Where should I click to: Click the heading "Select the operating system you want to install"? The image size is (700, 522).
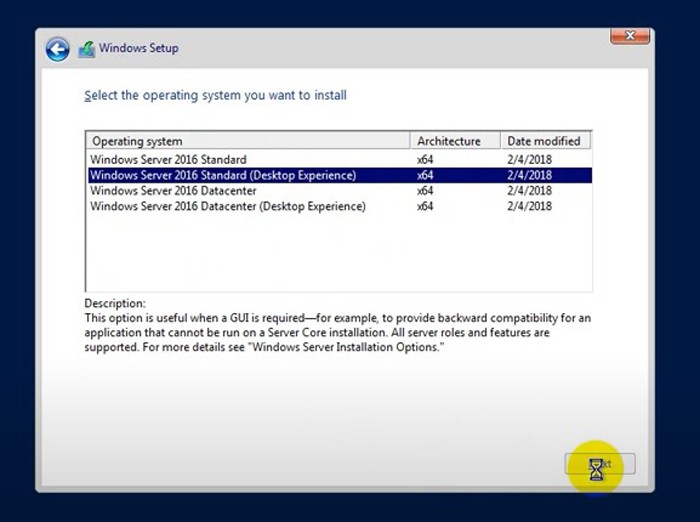pos(215,95)
